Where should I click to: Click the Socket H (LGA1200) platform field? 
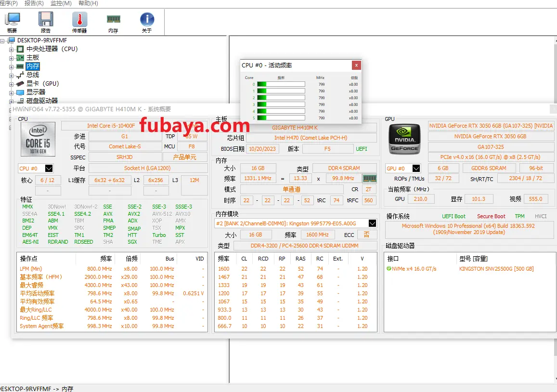[147, 168]
